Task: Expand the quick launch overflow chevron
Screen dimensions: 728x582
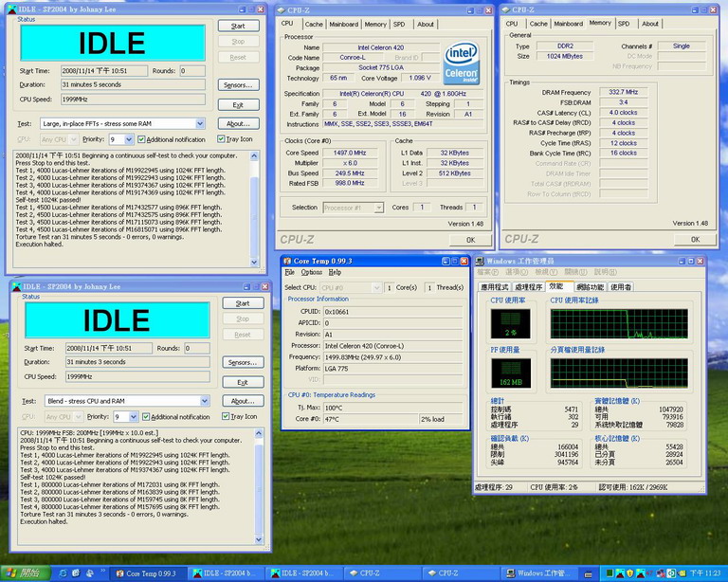Action: click(x=102, y=571)
